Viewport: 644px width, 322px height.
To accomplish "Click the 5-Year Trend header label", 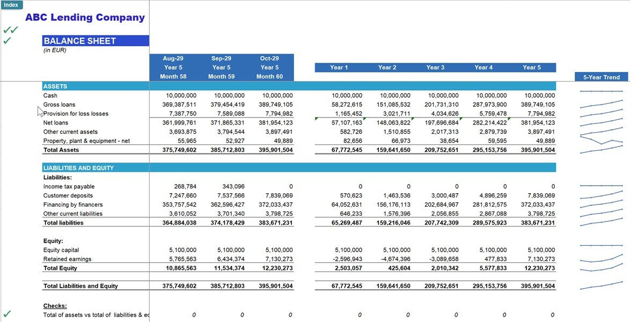I will click(x=601, y=77).
